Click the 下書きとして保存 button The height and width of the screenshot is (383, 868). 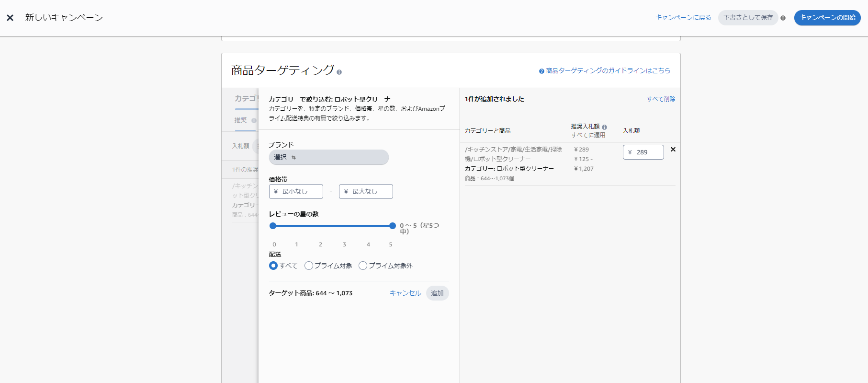click(748, 18)
